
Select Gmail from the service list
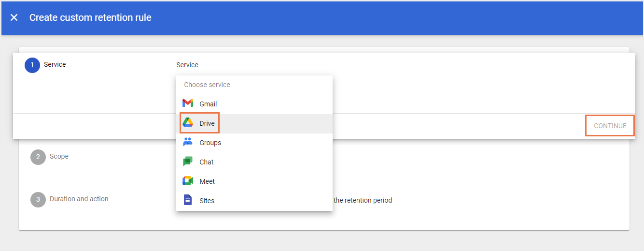coord(208,104)
